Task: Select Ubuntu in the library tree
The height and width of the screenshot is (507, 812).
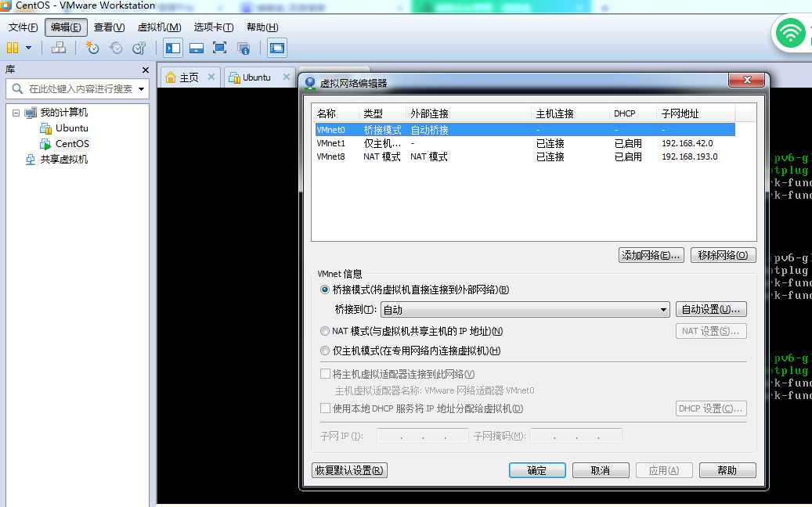Action: (71, 128)
